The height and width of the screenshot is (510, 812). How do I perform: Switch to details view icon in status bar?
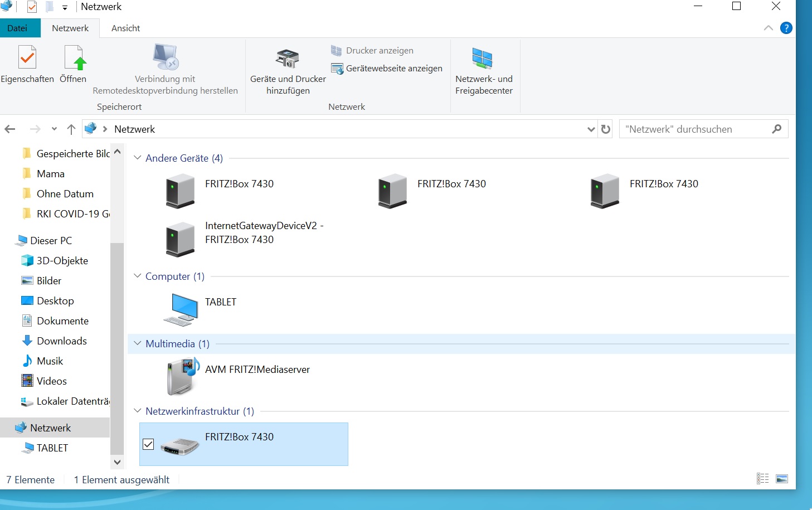[762, 478]
